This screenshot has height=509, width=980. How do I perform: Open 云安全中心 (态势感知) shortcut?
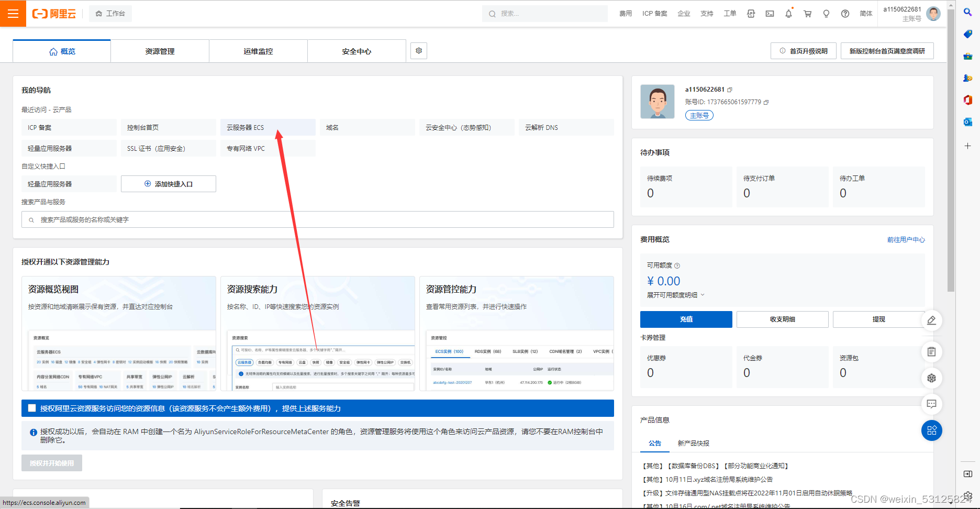pyautogui.click(x=466, y=127)
